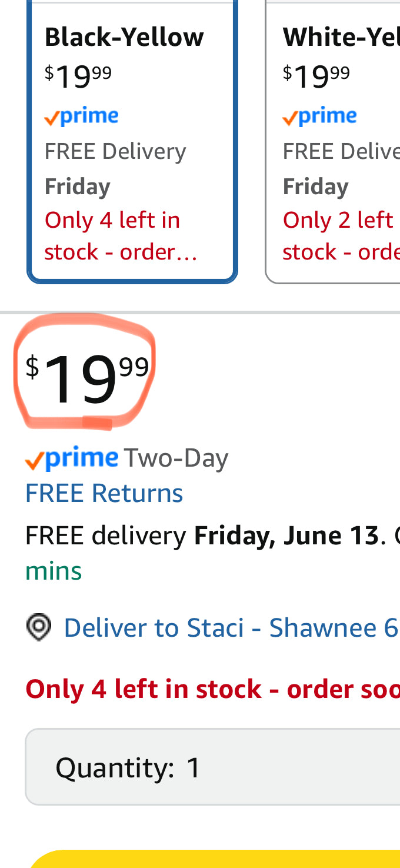
Task: Click the Prime logo in White-Yellow card
Action: [x=319, y=117]
